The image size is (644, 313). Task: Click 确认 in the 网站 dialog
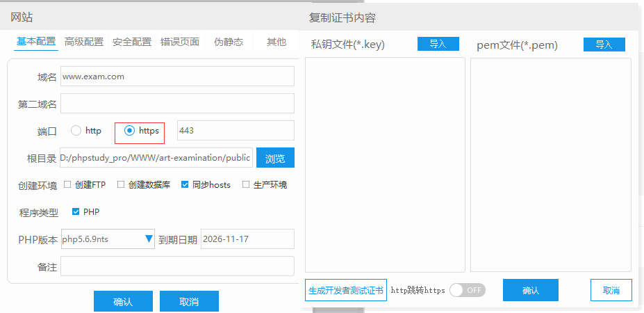[123, 301]
